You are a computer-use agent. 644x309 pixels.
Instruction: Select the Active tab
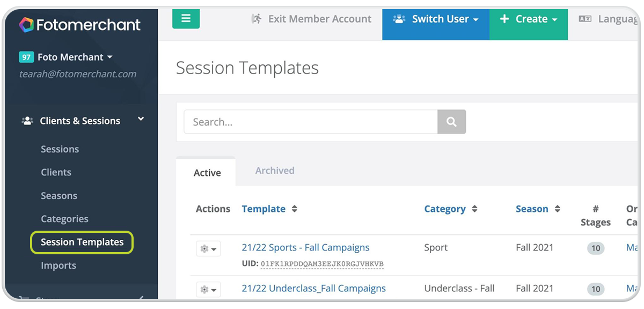[207, 173]
